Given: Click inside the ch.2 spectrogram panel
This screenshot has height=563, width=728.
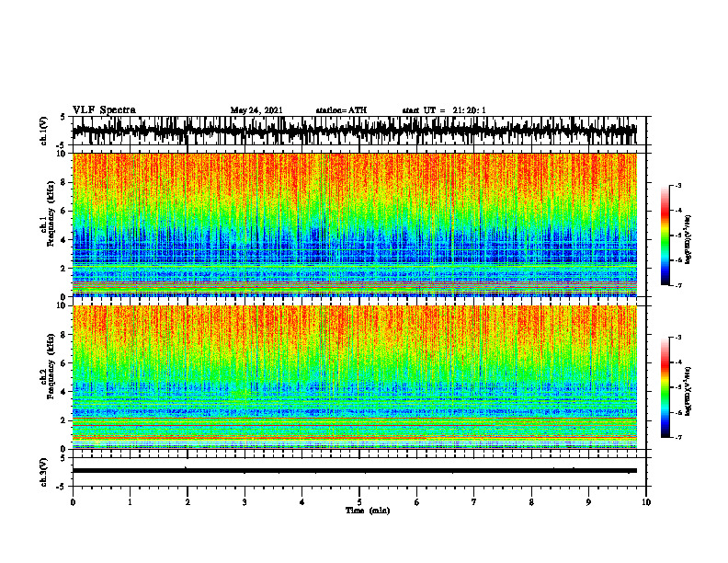Looking at the screenshot, I should pyautogui.click(x=355, y=377).
